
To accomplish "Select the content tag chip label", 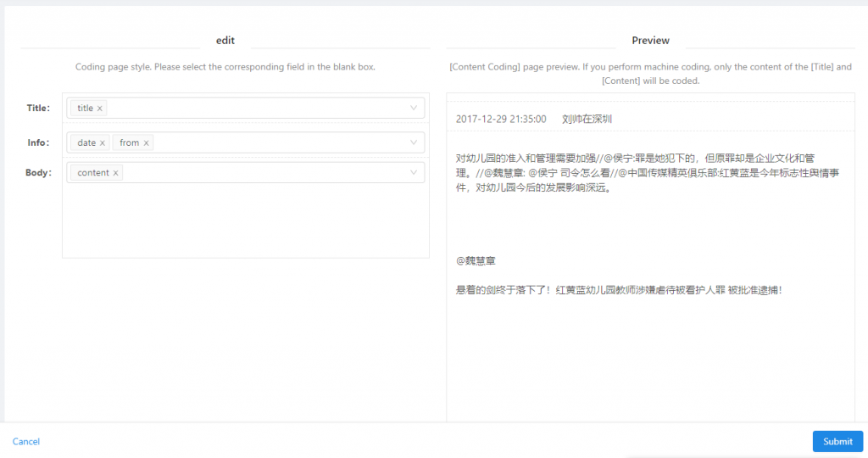I will 92,173.
